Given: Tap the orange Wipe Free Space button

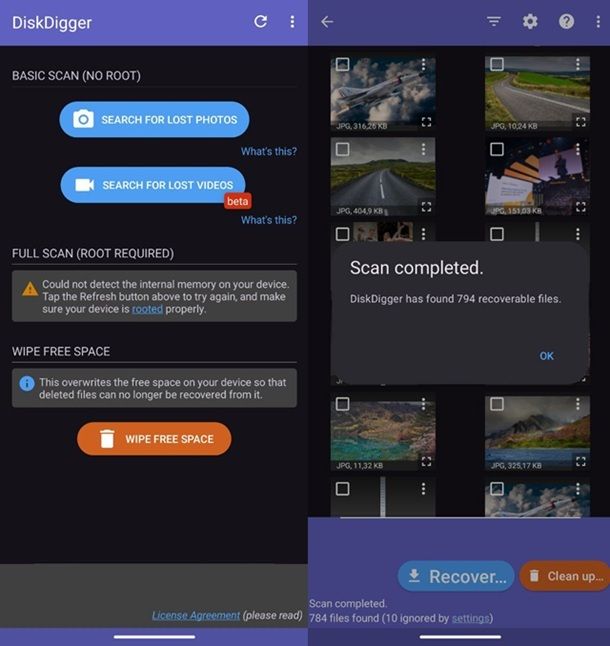Looking at the screenshot, I should [x=154, y=439].
